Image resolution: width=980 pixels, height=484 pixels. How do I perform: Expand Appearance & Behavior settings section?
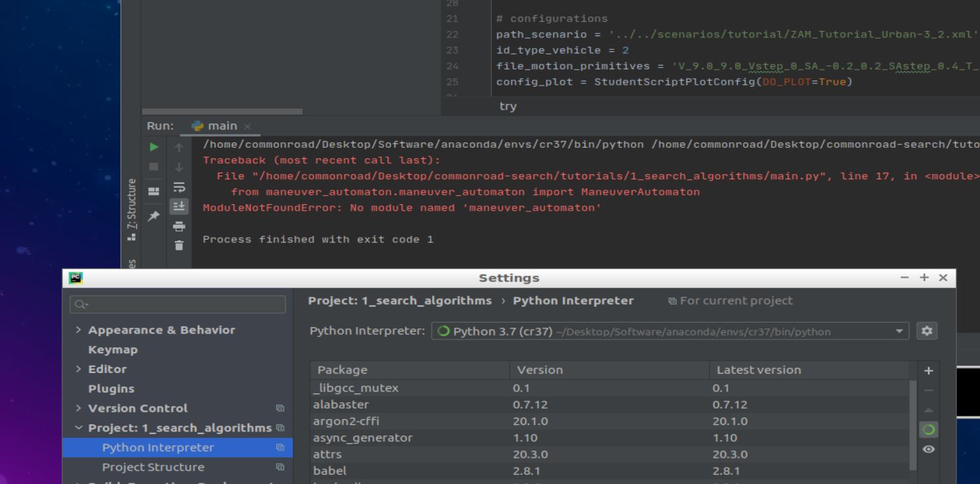click(79, 330)
